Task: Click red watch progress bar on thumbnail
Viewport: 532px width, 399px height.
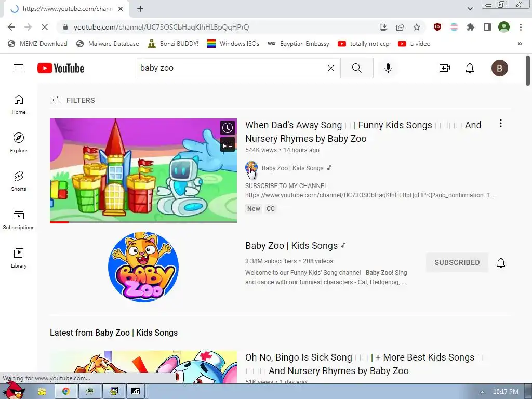Action: pos(59,222)
